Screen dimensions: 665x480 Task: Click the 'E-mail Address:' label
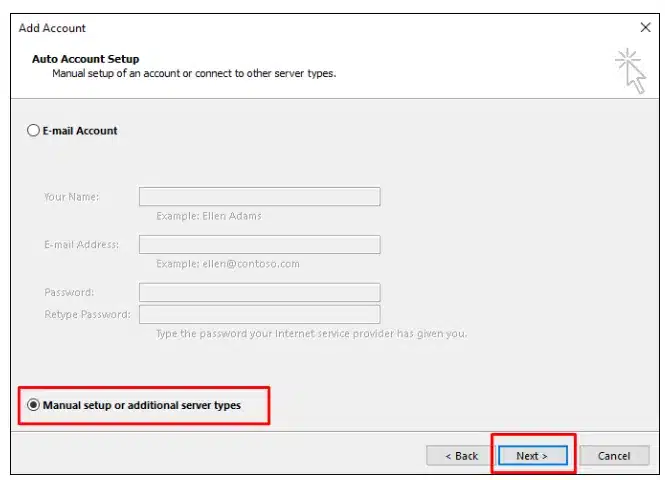point(81,245)
